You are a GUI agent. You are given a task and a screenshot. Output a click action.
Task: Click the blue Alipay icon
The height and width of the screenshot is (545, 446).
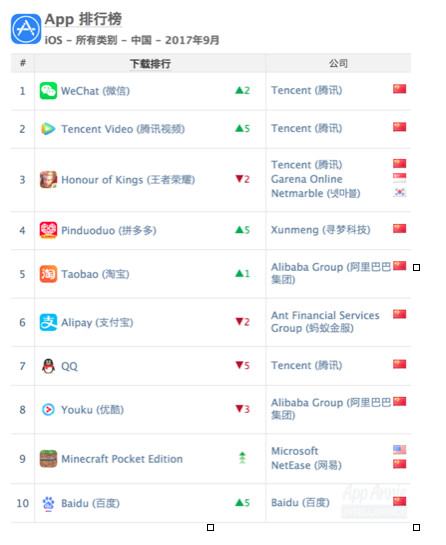[x=48, y=322]
